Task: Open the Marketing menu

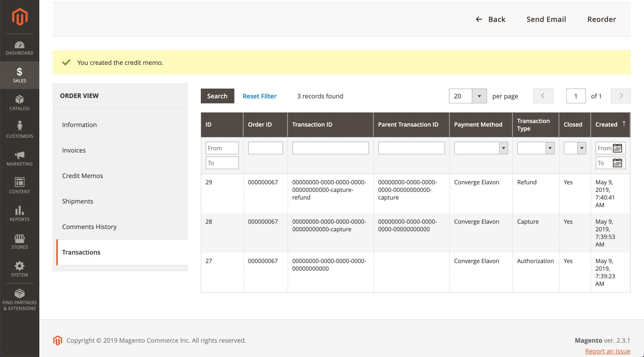Action: [20, 158]
